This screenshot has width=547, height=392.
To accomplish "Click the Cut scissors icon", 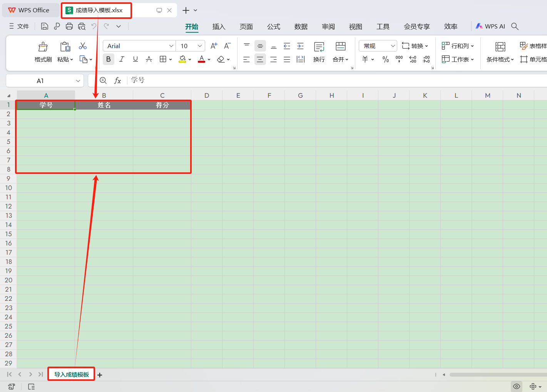I will [82, 46].
